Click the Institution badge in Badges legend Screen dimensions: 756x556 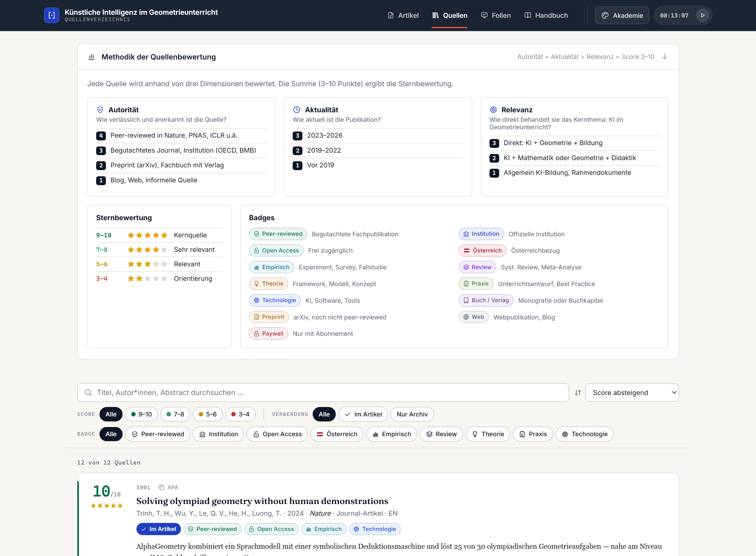click(x=481, y=234)
